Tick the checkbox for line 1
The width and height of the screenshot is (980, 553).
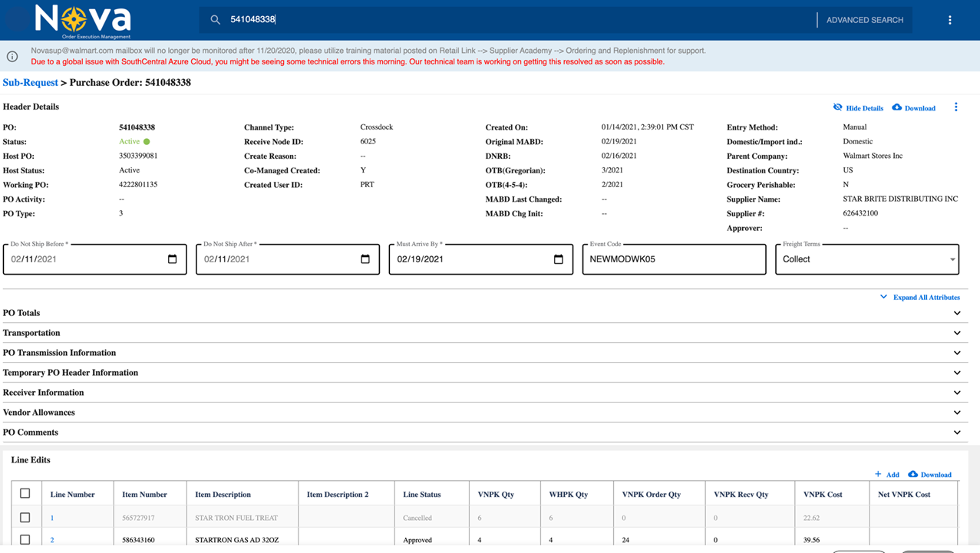coord(25,518)
